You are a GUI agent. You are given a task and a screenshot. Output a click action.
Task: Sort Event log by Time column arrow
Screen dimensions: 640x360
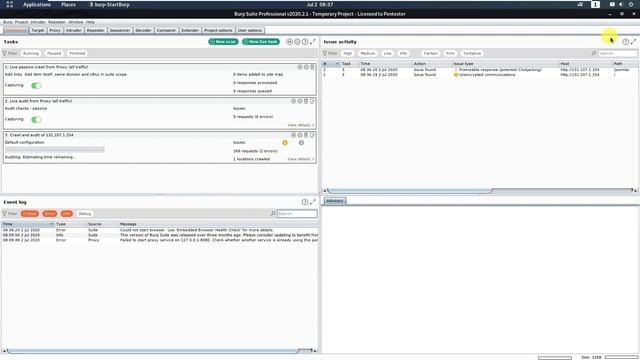[52, 224]
